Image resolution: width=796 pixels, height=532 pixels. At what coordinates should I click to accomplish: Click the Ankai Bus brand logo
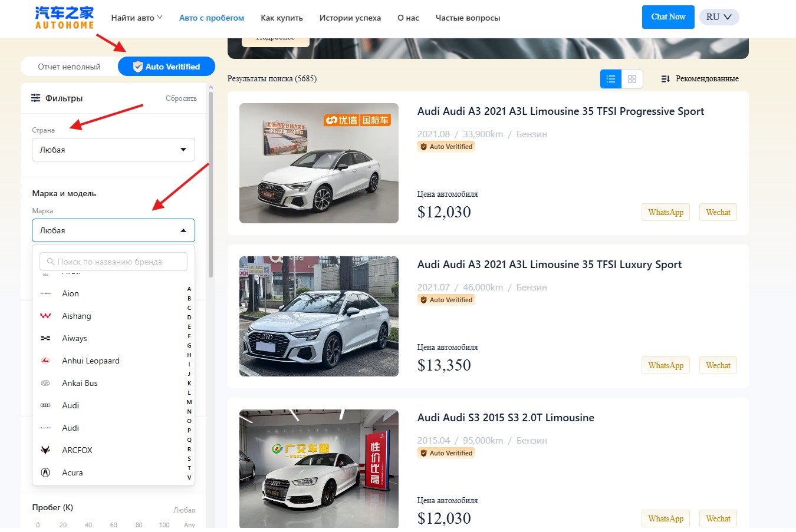click(x=45, y=383)
